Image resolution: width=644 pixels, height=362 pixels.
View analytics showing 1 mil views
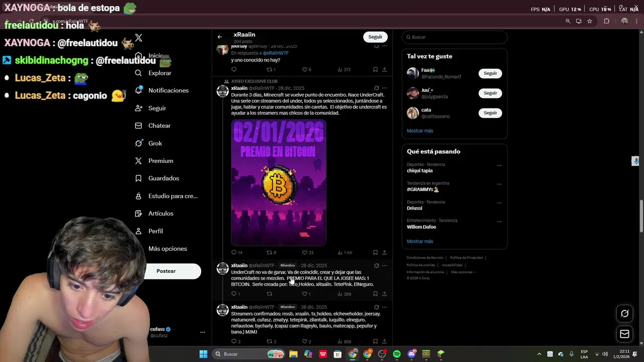(x=345, y=252)
